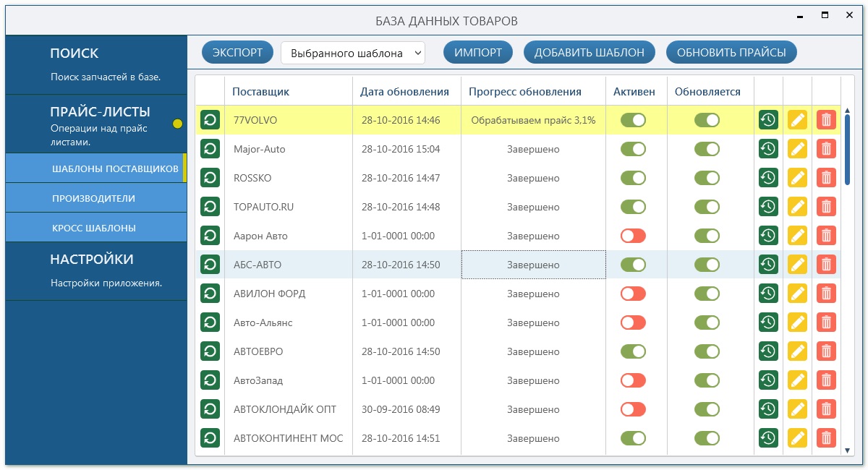Toggle Активен switch for 77VOLVO
This screenshot has height=470, width=868.
(x=633, y=120)
